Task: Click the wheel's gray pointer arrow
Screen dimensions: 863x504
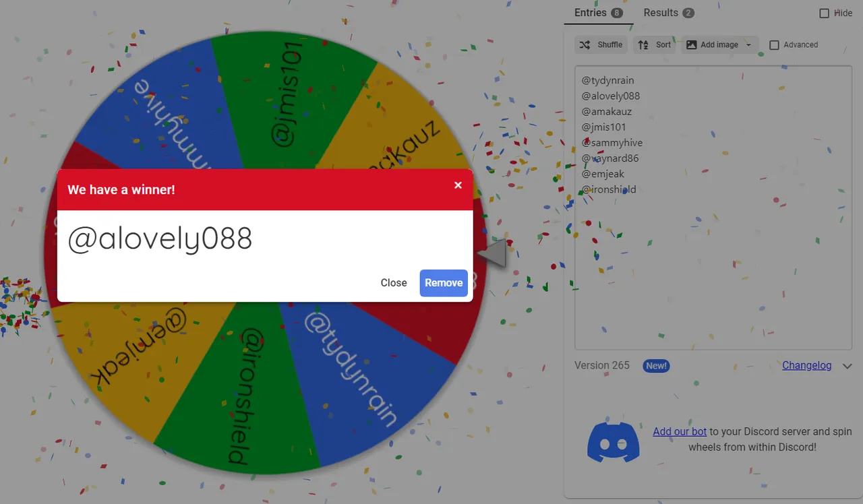Action: (492, 253)
